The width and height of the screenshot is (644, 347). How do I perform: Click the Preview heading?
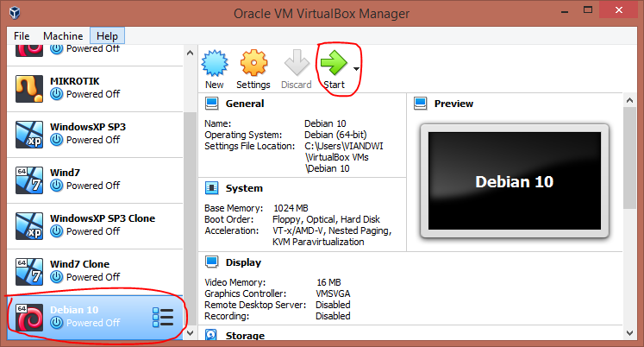click(453, 104)
